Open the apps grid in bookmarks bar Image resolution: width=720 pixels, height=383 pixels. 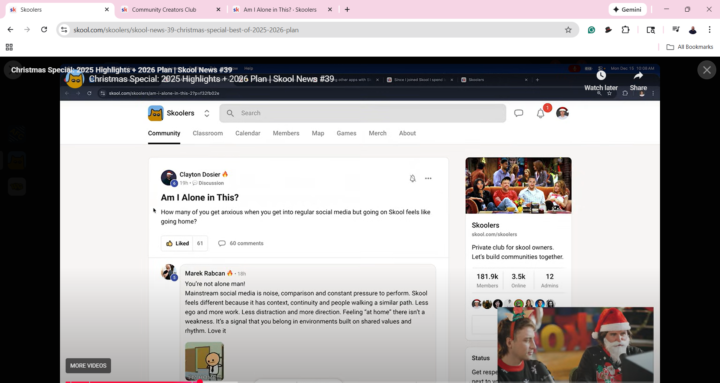point(9,47)
